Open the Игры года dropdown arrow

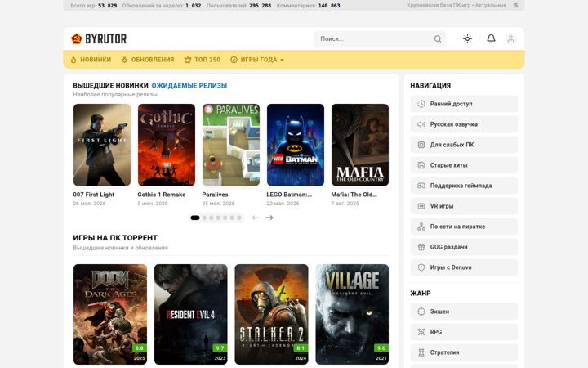(x=282, y=60)
